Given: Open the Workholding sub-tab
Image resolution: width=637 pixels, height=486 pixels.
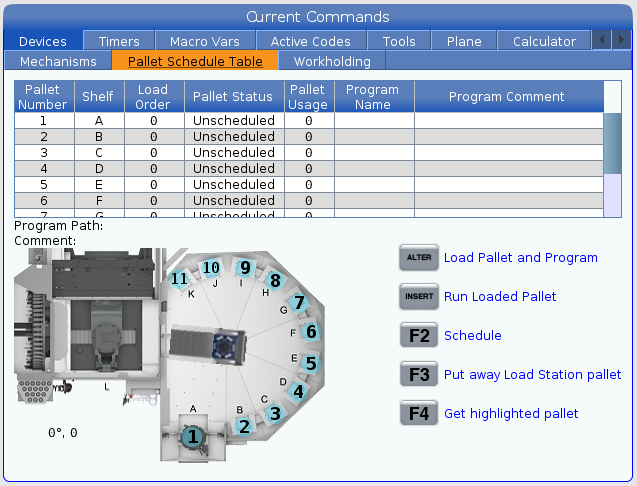Looking at the screenshot, I should pyautogui.click(x=331, y=61).
